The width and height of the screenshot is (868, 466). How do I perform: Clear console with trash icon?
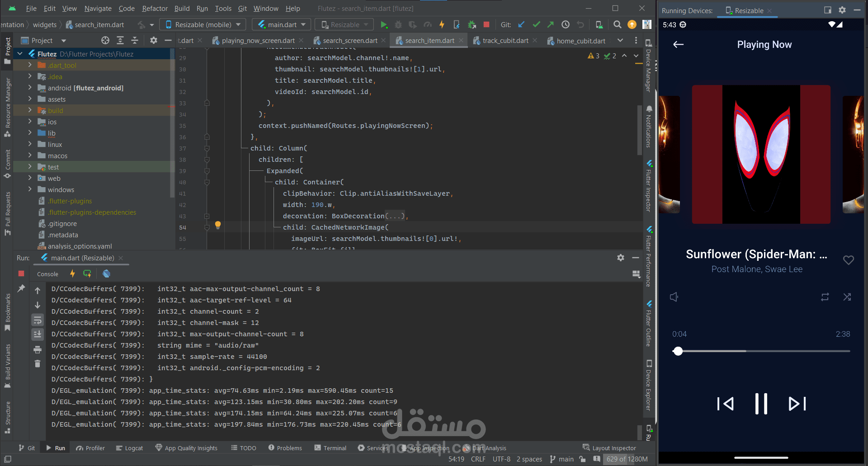click(x=38, y=364)
